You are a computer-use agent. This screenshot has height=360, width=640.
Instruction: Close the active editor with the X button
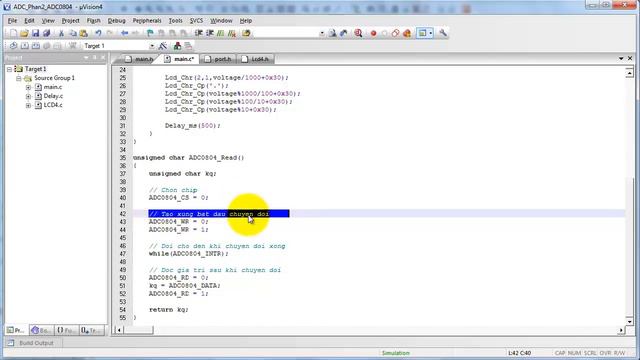[630, 58]
